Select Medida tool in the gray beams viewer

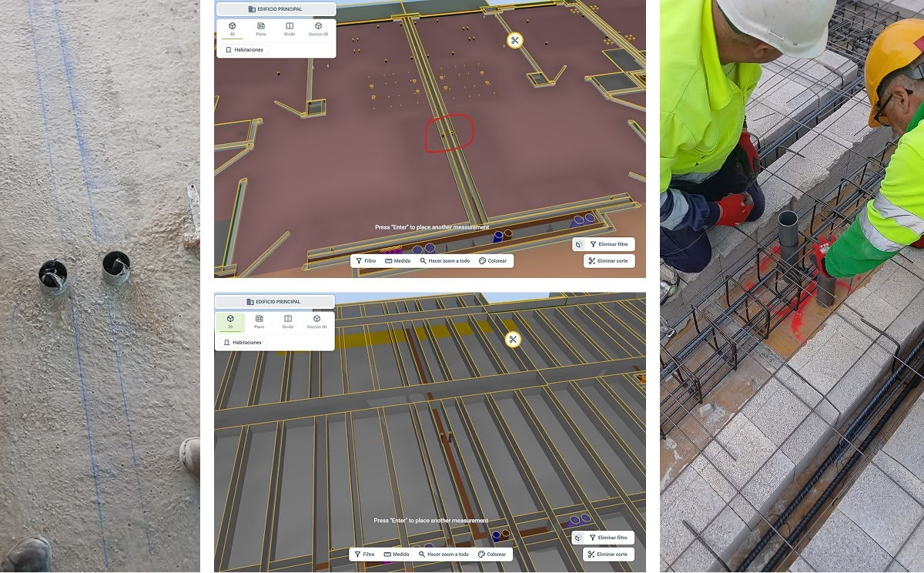pyautogui.click(x=397, y=555)
